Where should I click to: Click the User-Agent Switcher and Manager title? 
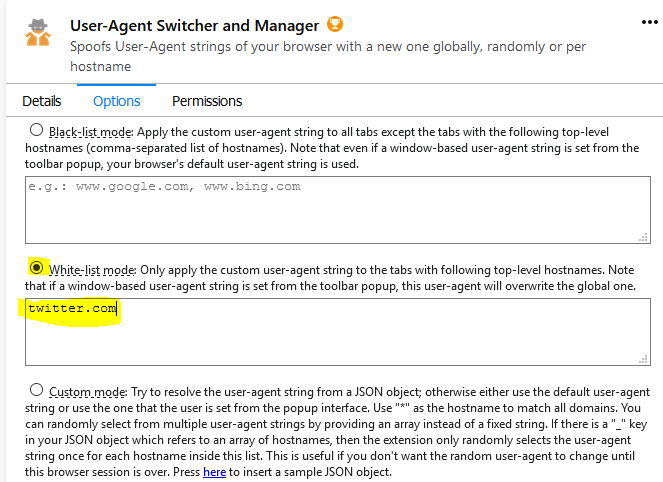click(x=195, y=25)
